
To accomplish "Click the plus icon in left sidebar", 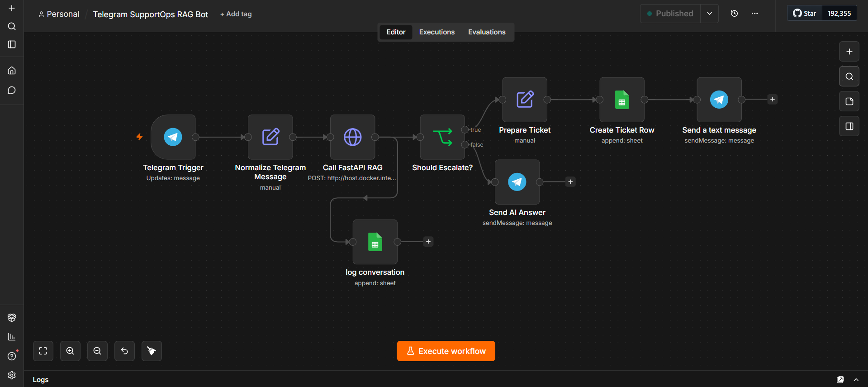I will tap(12, 8).
